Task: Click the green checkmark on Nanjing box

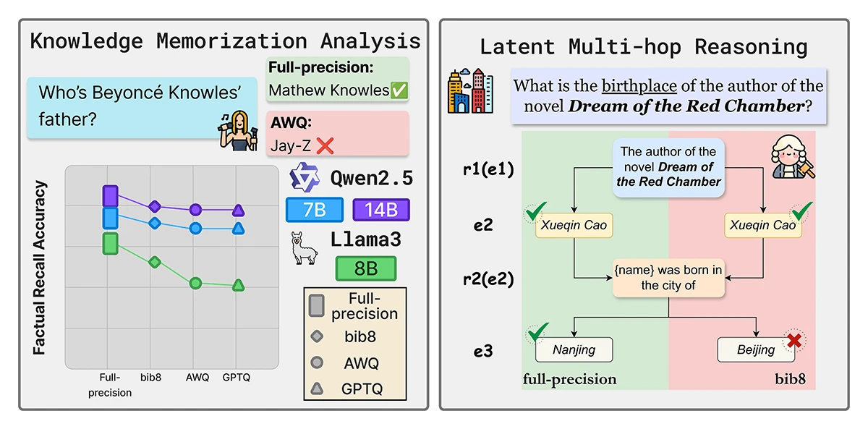Action: click(537, 334)
